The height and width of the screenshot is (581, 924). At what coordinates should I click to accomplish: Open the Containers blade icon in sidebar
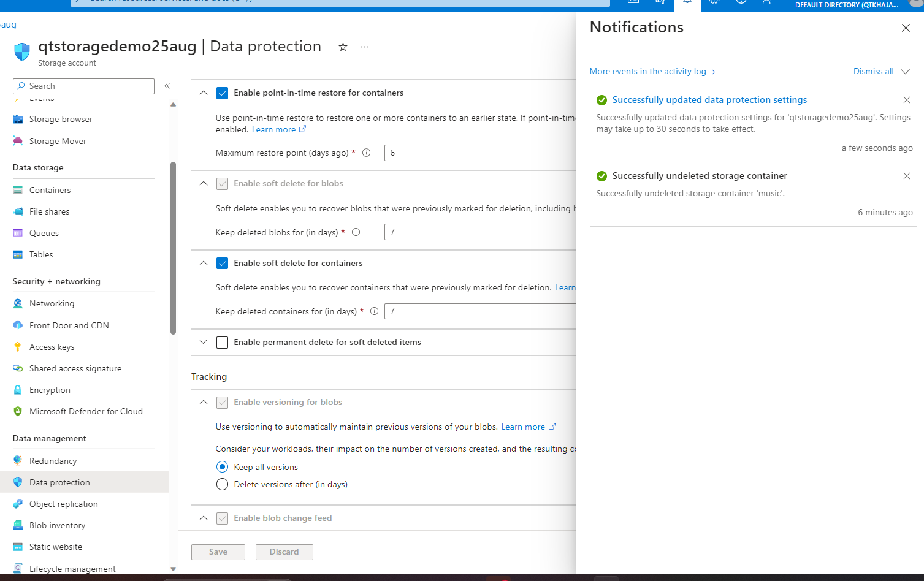(18, 190)
